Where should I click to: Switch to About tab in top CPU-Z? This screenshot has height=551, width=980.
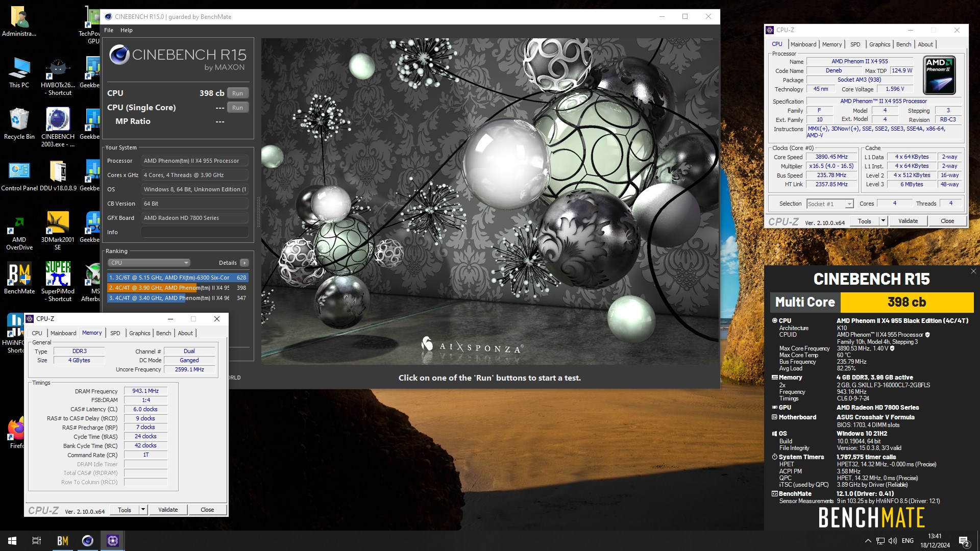[x=925, y=44]
